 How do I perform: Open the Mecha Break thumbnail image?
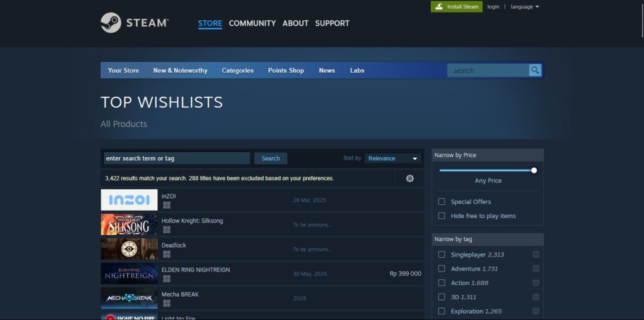pyautogui.click(x=129, y=298)
